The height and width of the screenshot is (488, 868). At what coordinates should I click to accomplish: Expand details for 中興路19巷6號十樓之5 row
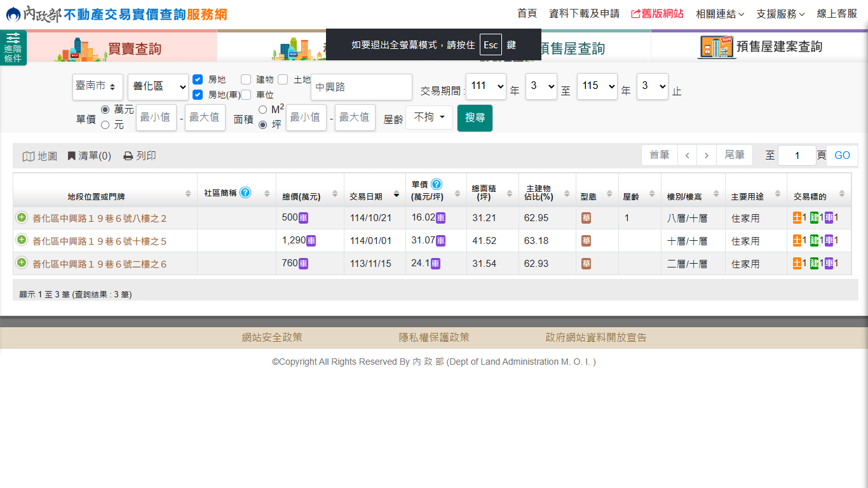tap(22, 240)
